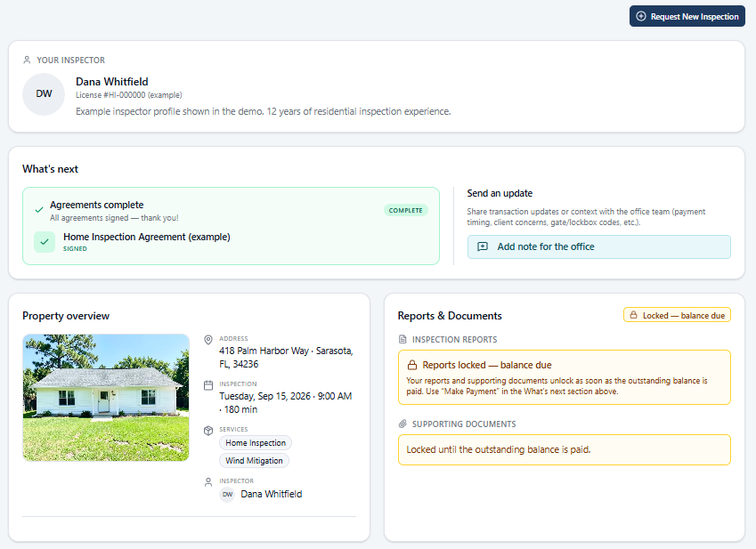Click the What's next heading
The width and height of the screenshot is (756, 549).
(50, 169)
